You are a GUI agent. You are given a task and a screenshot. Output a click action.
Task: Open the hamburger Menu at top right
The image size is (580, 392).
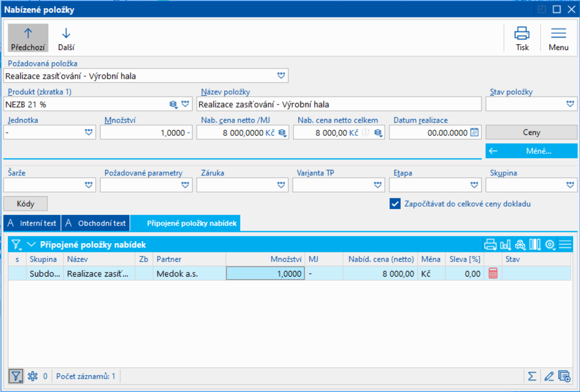pos(558,38)
